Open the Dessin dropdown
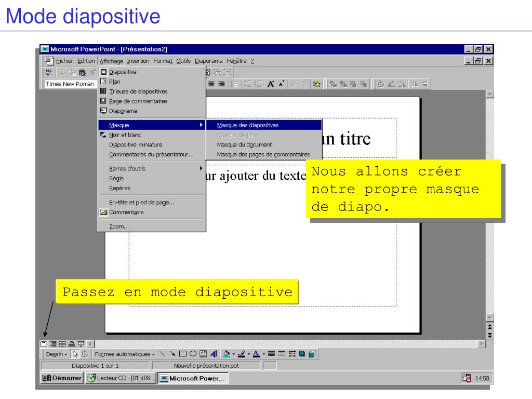 coord(56,354)
